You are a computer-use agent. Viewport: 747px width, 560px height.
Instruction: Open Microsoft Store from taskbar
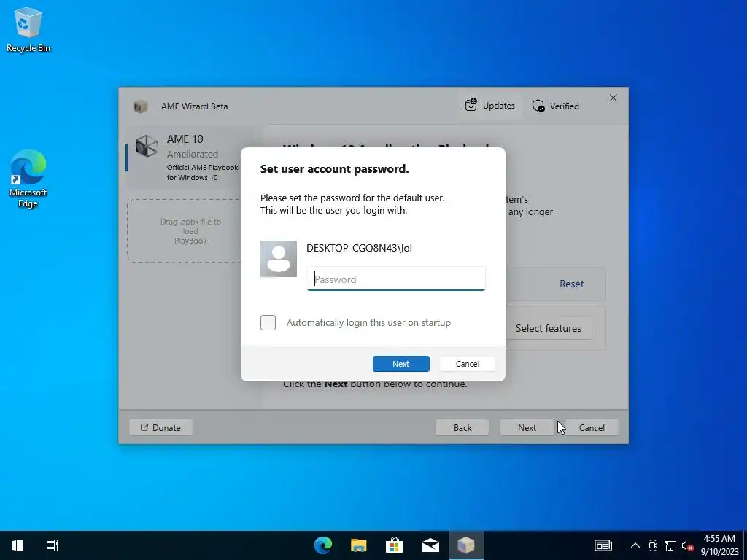pyautogui.click(x=395, y=545)
